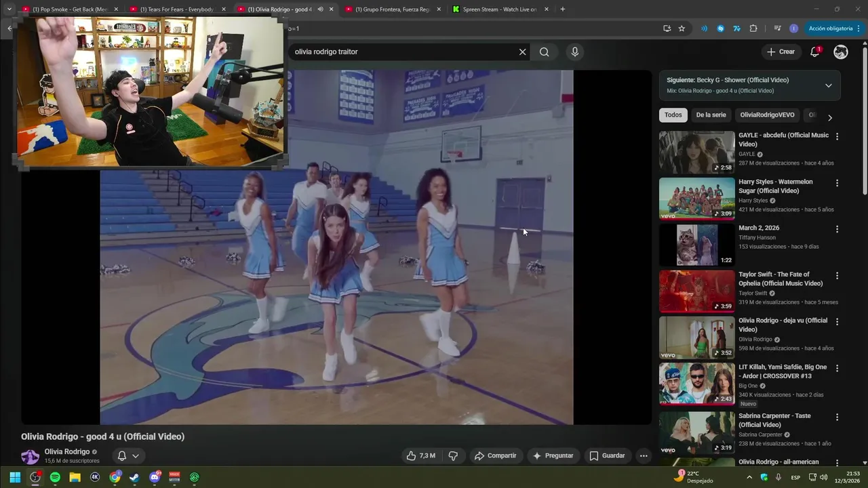Start voice search with the microphone icon
Screen dimensions: 868x488
[575, 52]
